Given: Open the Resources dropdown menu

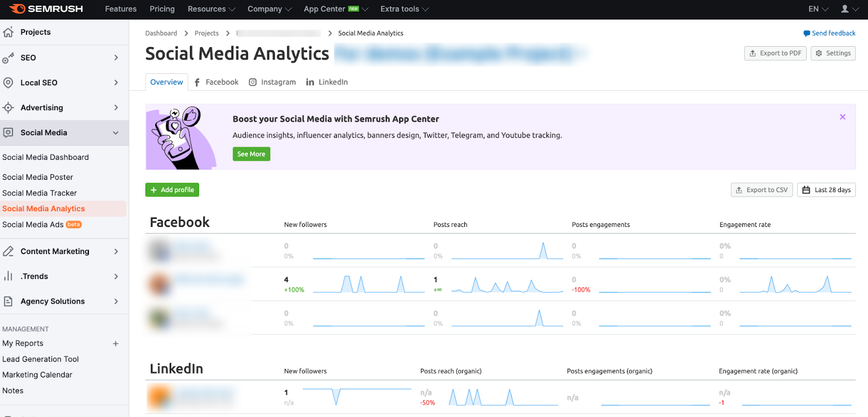Looking at the screenshot, I should point(211,9).
